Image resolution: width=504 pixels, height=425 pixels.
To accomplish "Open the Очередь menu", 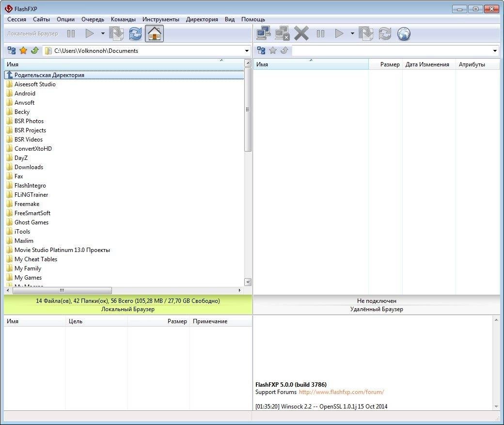I will [x=93, y=19].
